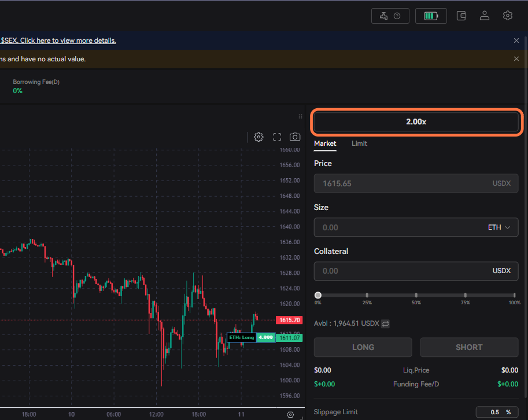Click the Price input field
Viewport: 528px width, 420px height.
click(x=416, y=183)
